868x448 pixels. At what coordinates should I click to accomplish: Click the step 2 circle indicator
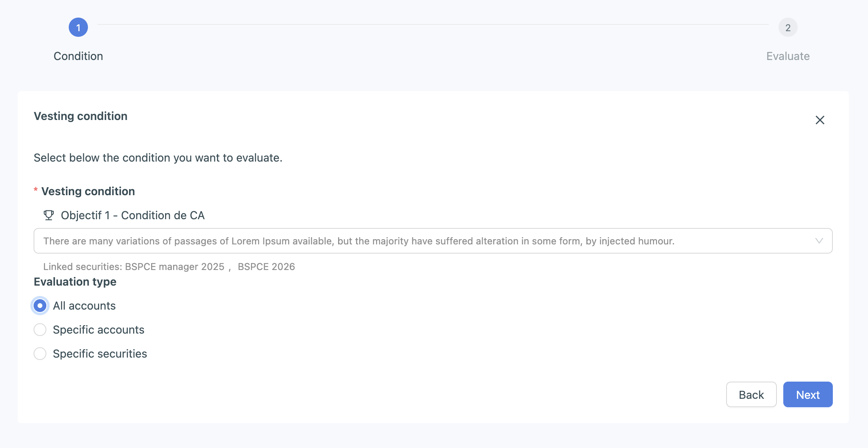tap(788, 28)
